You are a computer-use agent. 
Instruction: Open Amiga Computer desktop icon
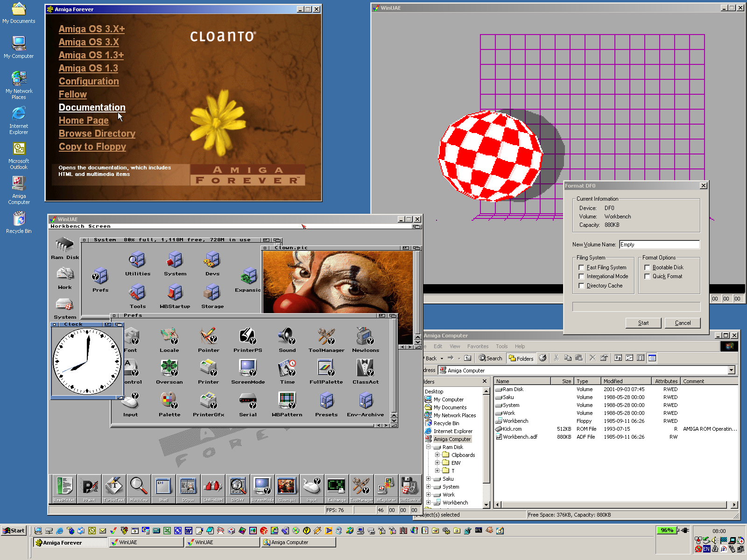[19, 190]
